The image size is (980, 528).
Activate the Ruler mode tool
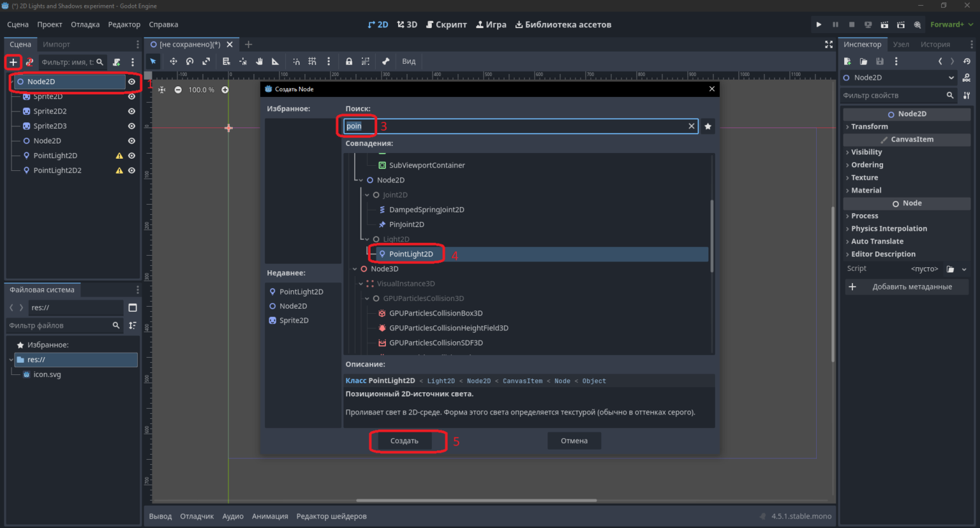(x=276, y=61)
